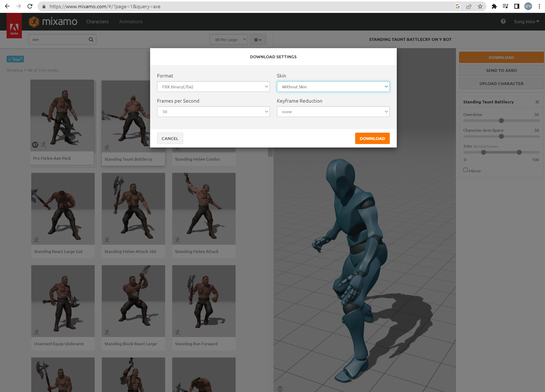The height and width of the screenshot is (392, 545).
Task: Adjust the Overdrive slider handle
Action: (501, 120)
